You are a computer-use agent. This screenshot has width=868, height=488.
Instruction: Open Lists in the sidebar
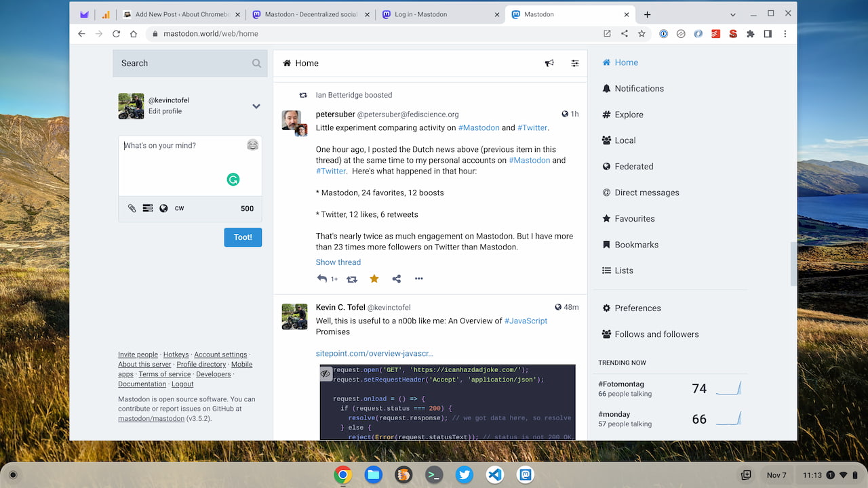coord(618,270)
